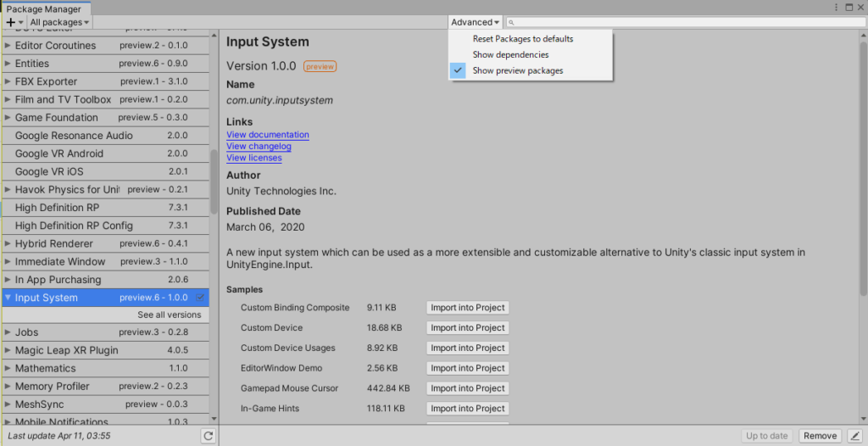Click the refresh package list icon
The height and width of the screenshot is (446, 868).
tap(209, 436)
